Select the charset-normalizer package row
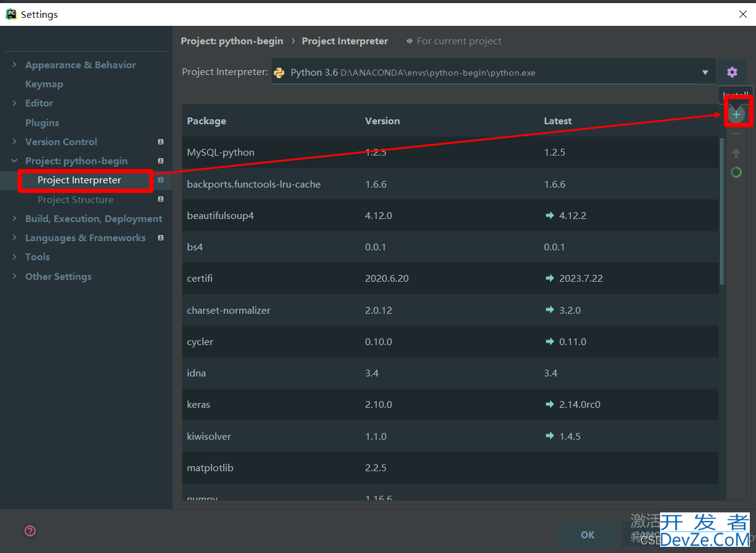Screen dimensions: 756x553 450,310
